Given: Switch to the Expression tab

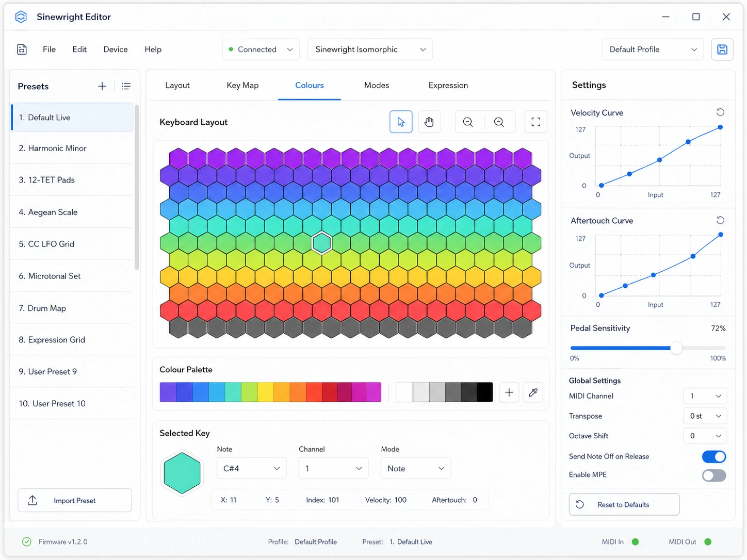Looking at the screenshot, I should (448, 85).
